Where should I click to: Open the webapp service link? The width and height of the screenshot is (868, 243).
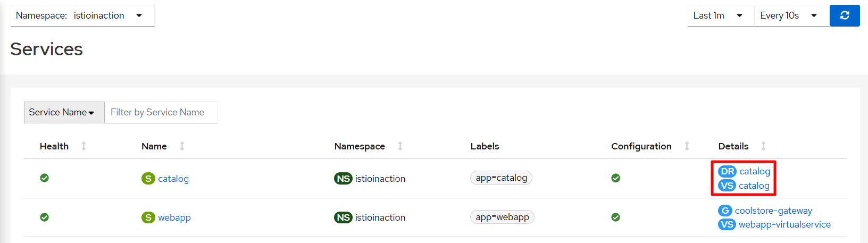(x=174, y=217)
